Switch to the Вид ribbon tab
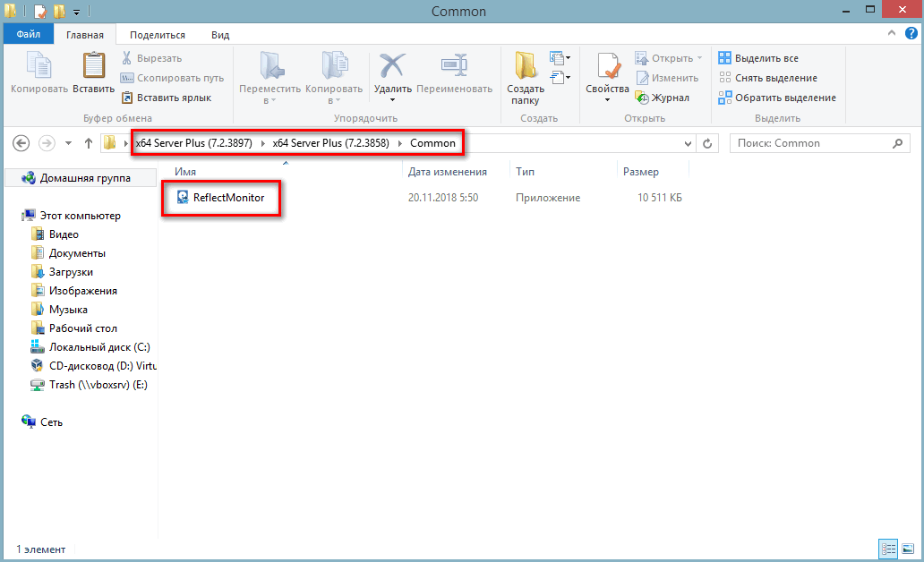924x562 pixels. click(220, 35)
